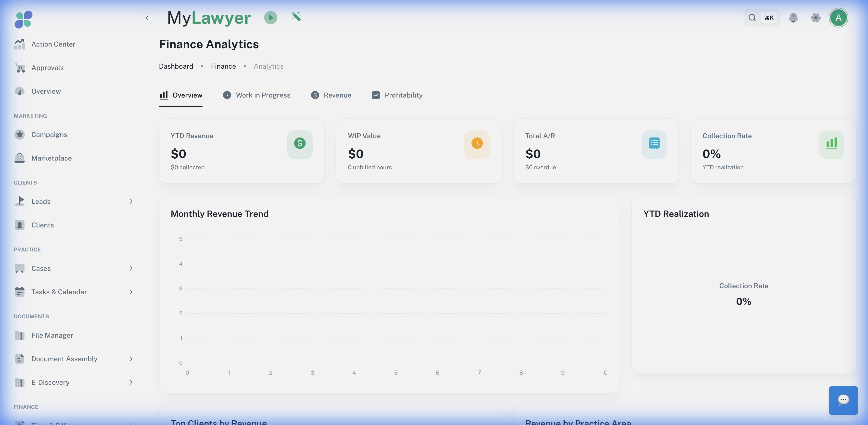Click the Action Center chart icon
The height and width of the screenshot is (425, 868).
(x=20, y=44)
